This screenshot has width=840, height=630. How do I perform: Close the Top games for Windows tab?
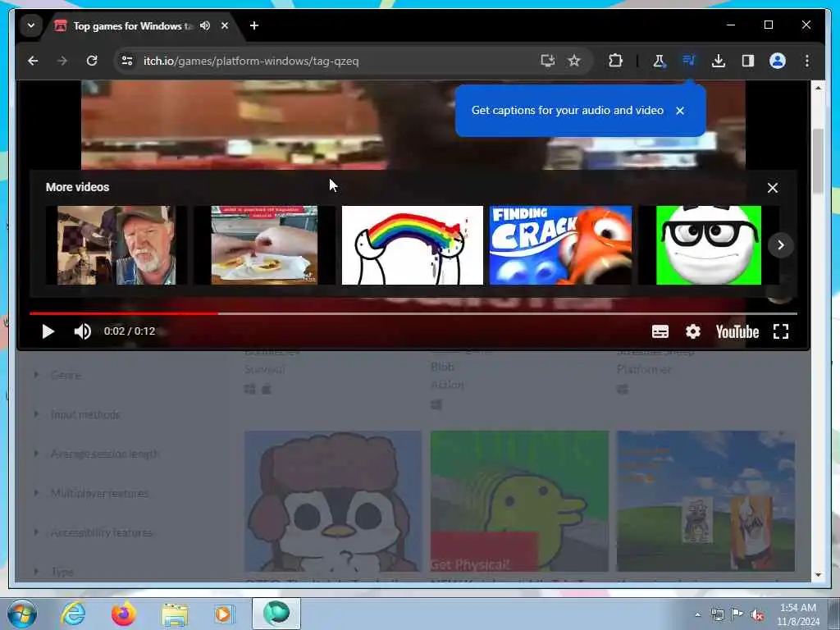coord(225,25)
